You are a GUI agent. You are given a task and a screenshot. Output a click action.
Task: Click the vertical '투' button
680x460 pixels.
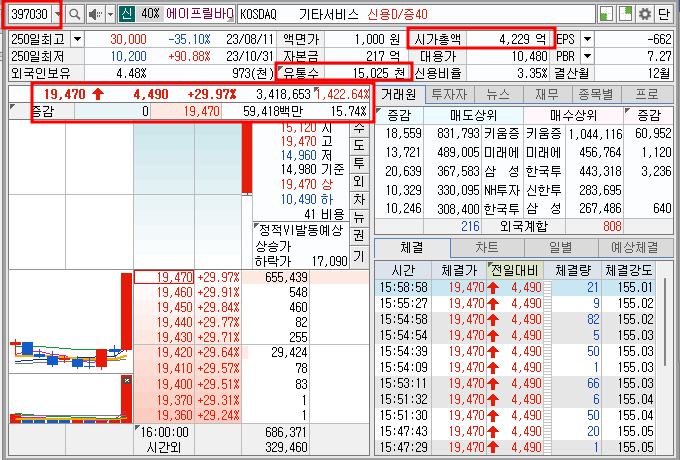click(x=359, y=163)
